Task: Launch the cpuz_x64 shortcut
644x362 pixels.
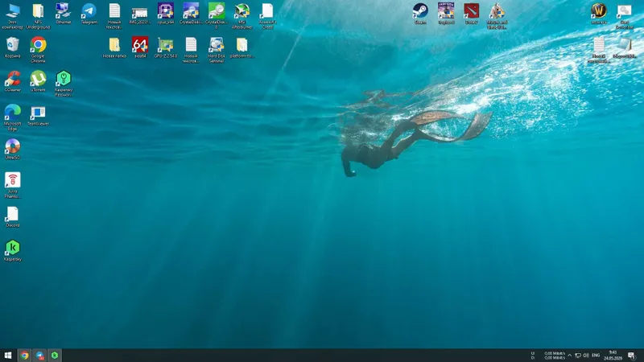Action: tap(166, 13)
